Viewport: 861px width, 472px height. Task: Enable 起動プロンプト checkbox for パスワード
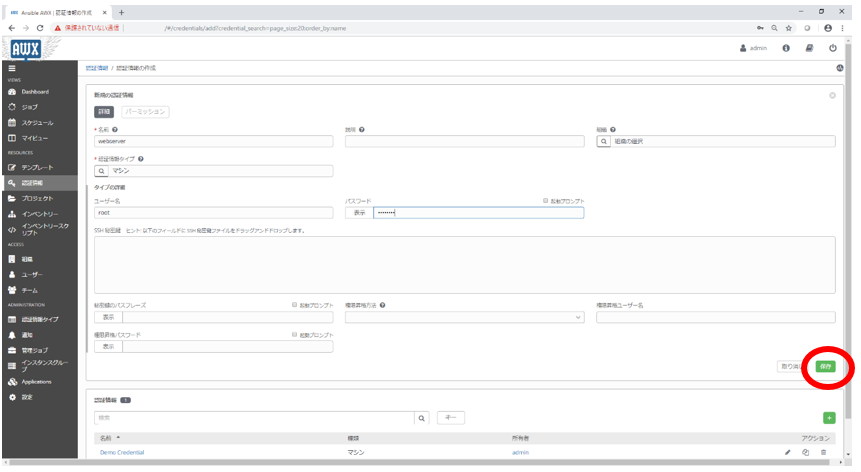click(x=546, y=201)
